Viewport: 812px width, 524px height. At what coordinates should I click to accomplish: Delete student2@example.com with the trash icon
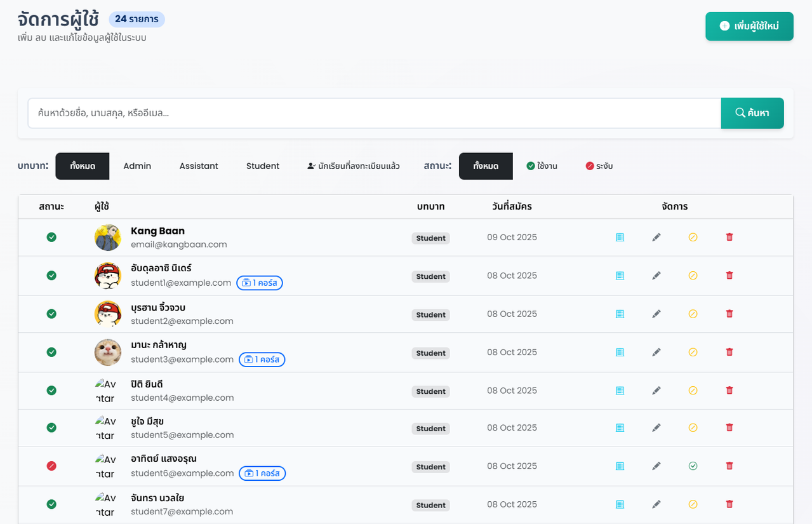[729, 314]
